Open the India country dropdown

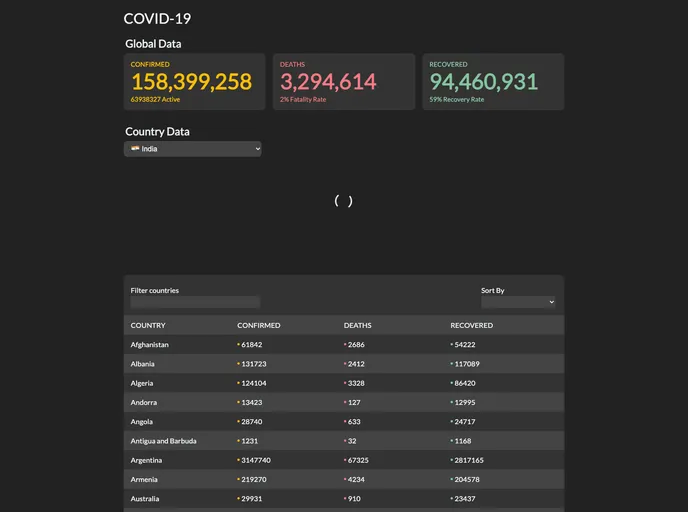coord(193,149)
